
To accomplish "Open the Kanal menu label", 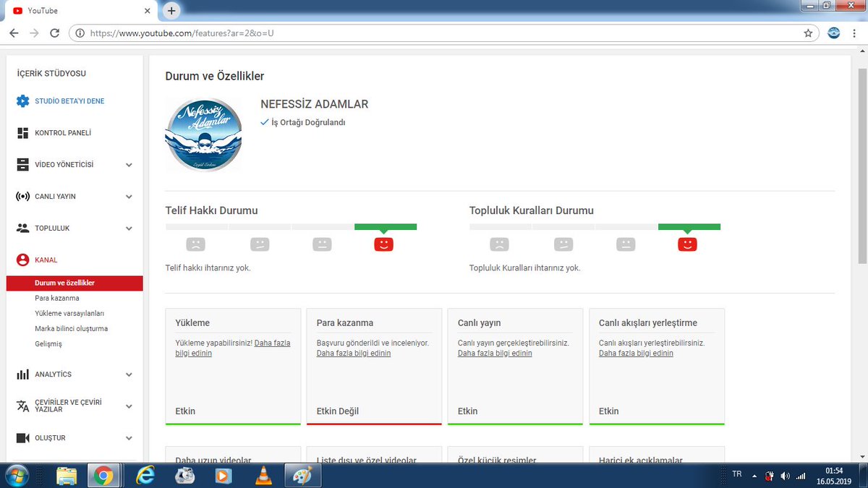I will pos(46,260).
